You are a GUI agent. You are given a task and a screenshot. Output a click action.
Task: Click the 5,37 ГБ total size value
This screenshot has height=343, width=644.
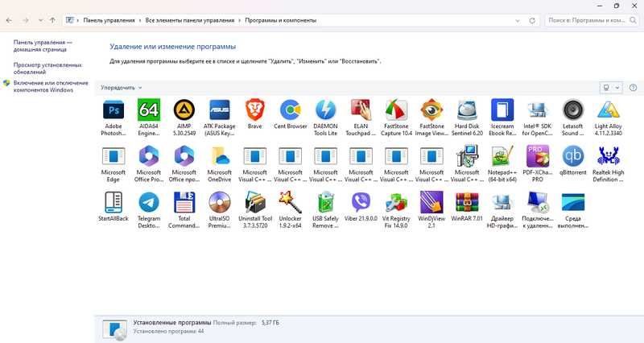coord(270,323)
